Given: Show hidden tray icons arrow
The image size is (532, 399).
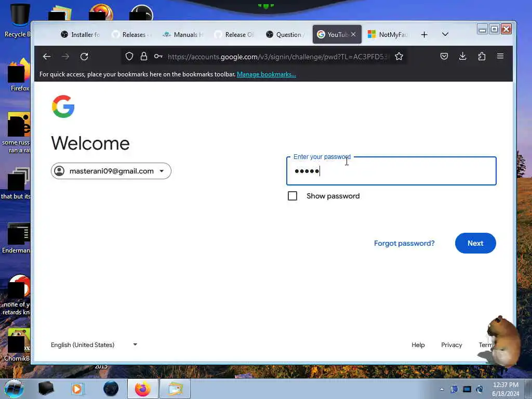Looking at the screenshot, I should 442,389.
